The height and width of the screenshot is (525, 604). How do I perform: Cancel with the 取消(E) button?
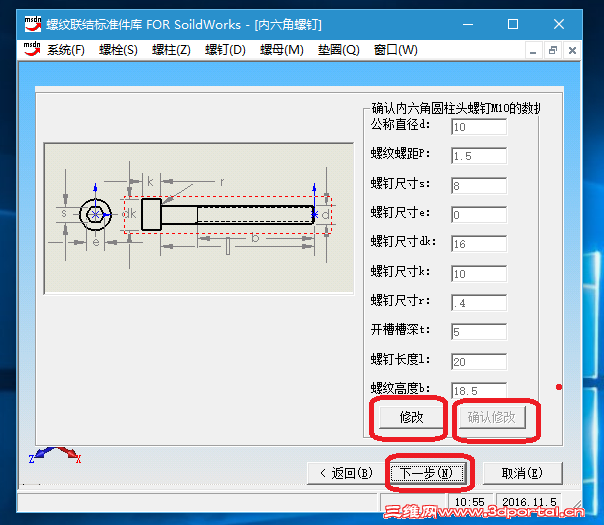[x=522, y=473]
